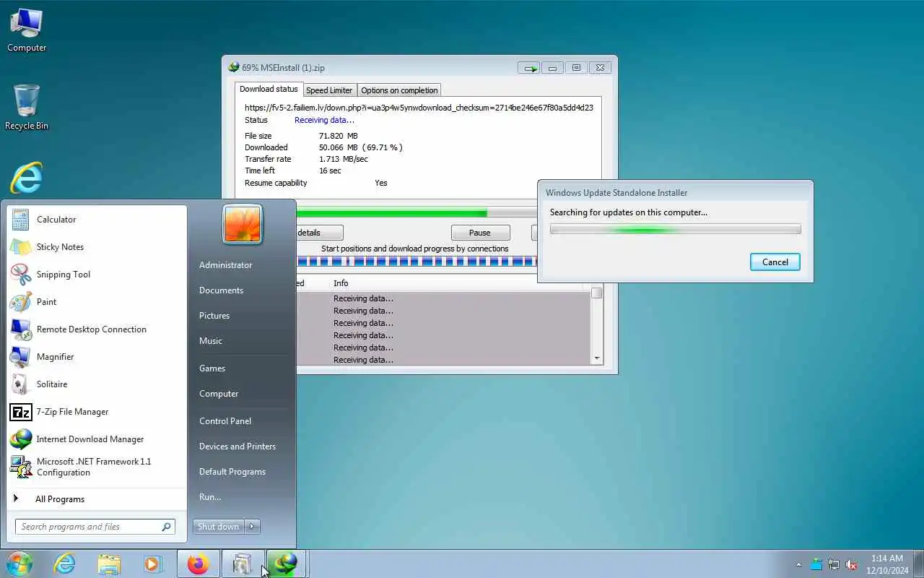Click the Shut down button
The height and width of the screenshot is (578, 924).
tap(219, 527)
